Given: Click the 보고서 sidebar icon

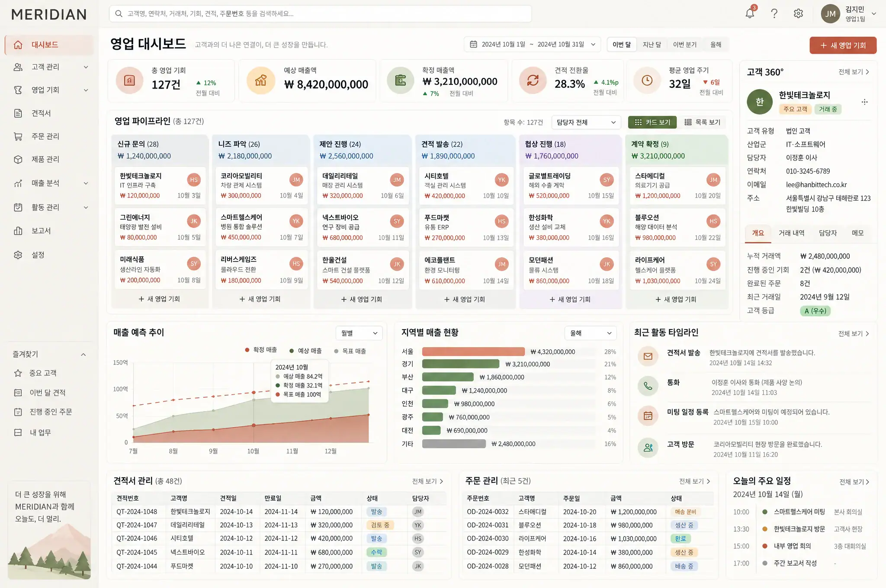Looking at the screenshot, I should pyautogui.click(x=18, y=230).
